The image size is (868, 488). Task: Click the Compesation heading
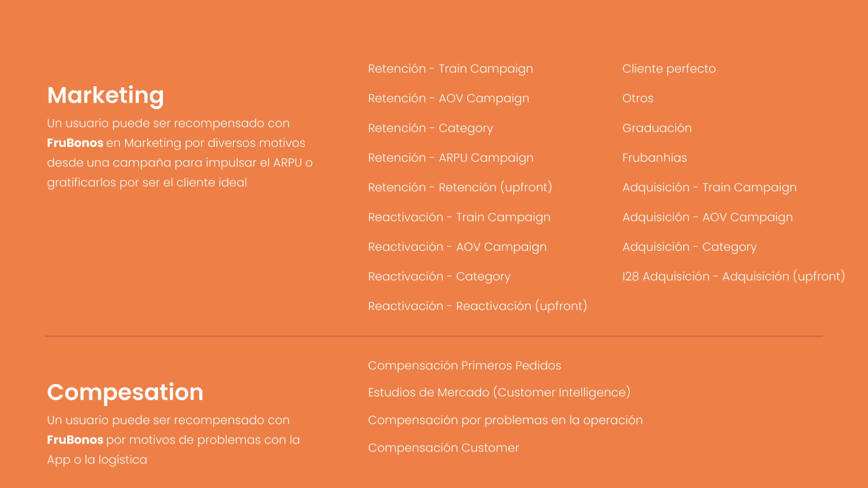pos(125,392)
